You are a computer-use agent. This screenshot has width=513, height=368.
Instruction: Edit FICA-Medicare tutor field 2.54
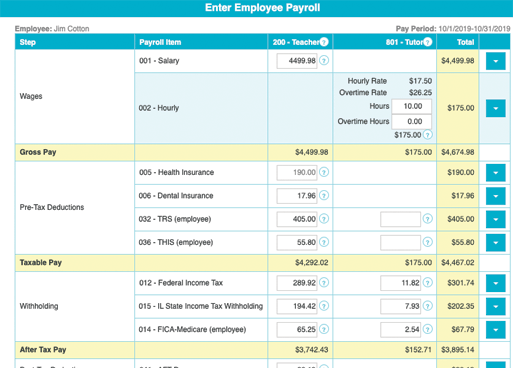click(400, 329)
